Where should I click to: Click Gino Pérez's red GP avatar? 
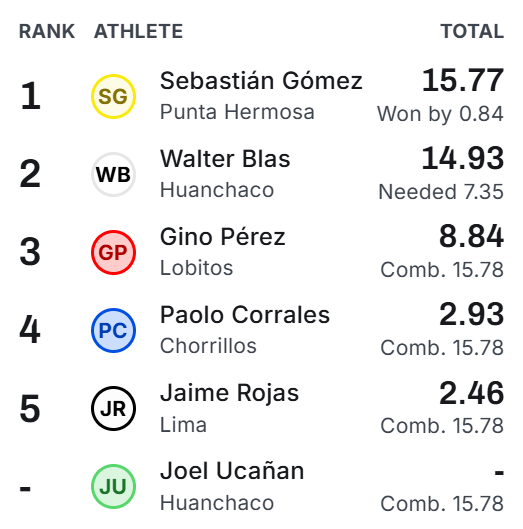[x=113, y=252]
